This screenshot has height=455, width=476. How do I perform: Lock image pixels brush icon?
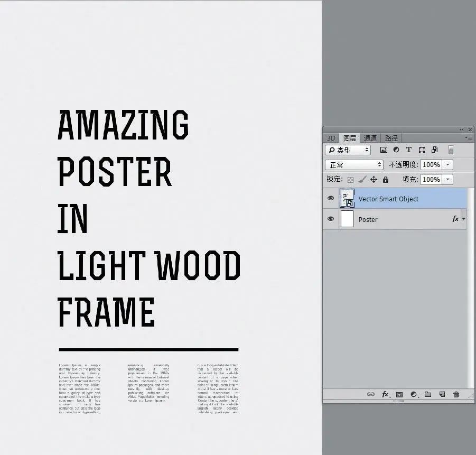[x=362, y=180]
